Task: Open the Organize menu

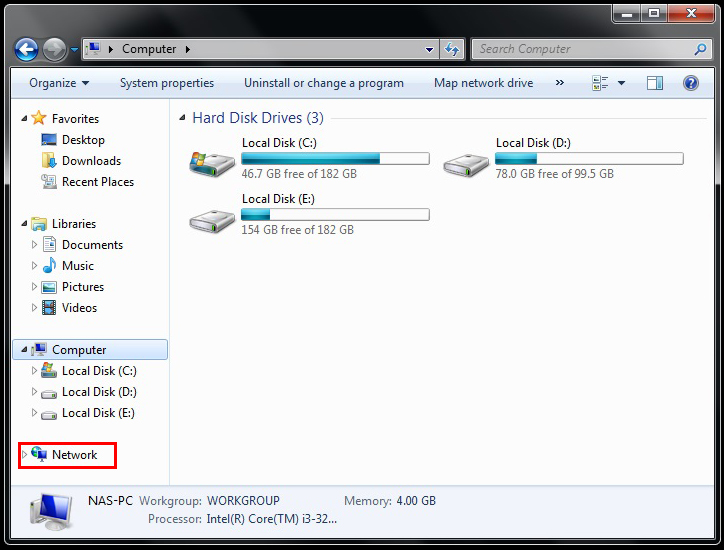Action: 59,83
